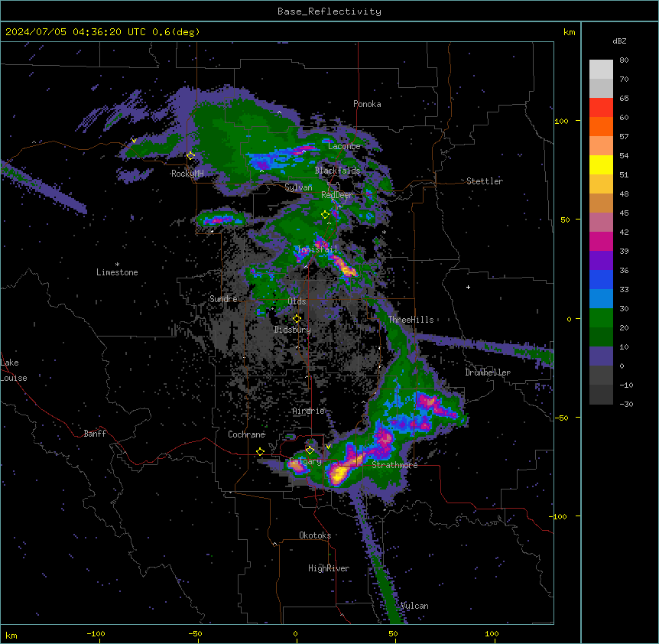Click the ThreeHills label
Image resolution: width=659 pixels, height=644 pixels.
(411, 320)
